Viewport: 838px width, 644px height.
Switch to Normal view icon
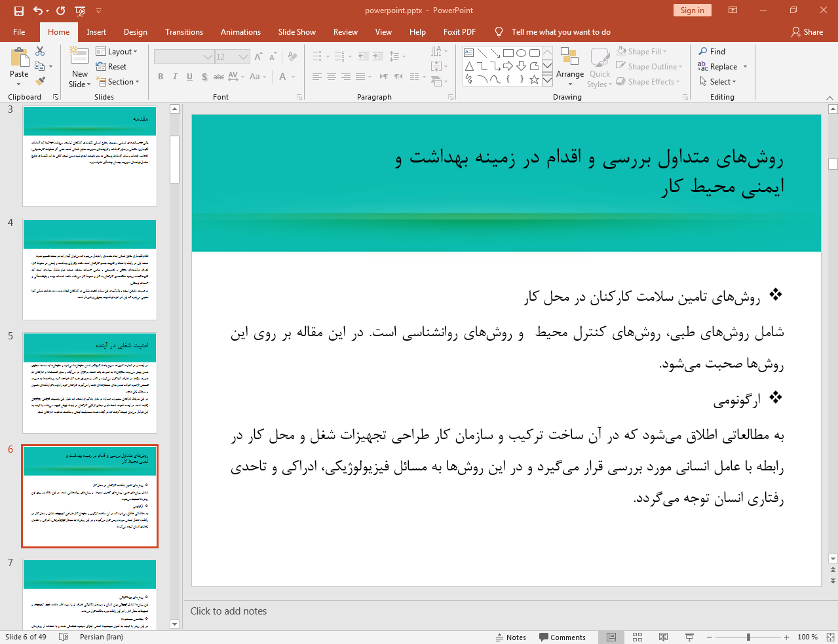click(x=611, y=637)
